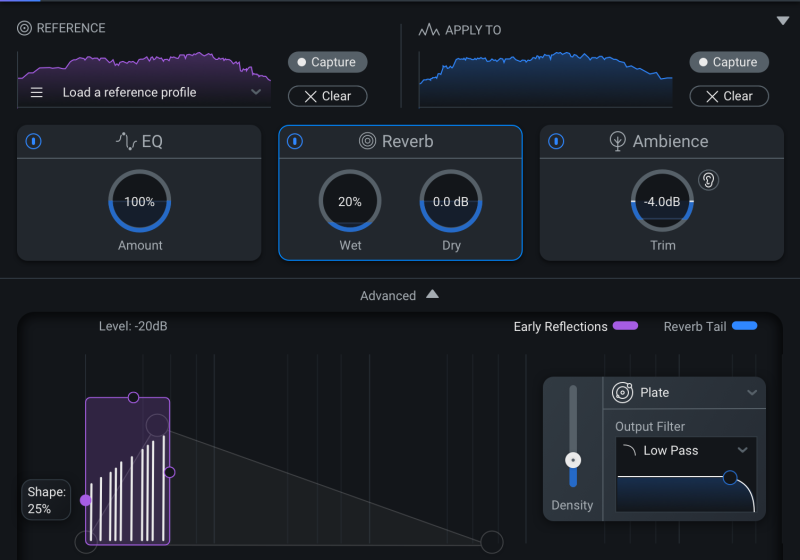
Task: Clear the Reference profile
Action: 328,96
